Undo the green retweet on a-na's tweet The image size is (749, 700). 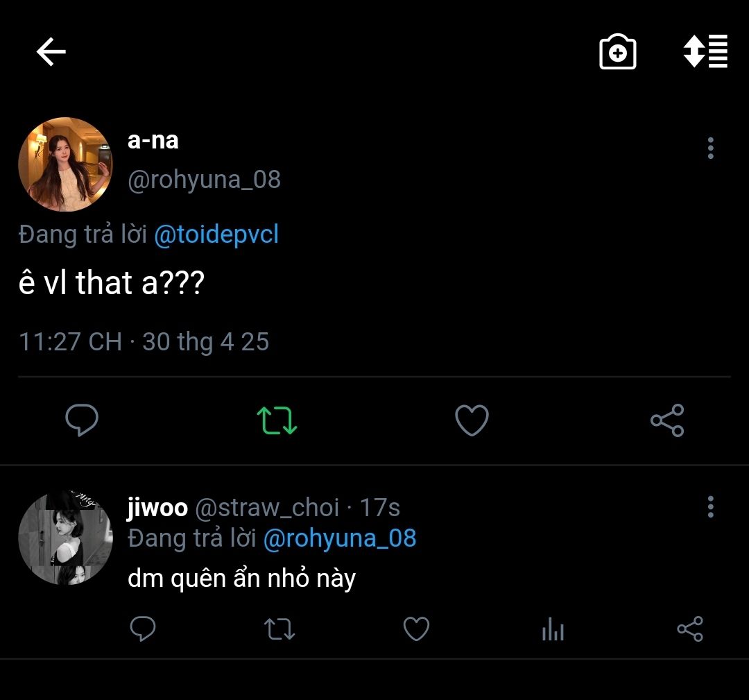(277, 420)
